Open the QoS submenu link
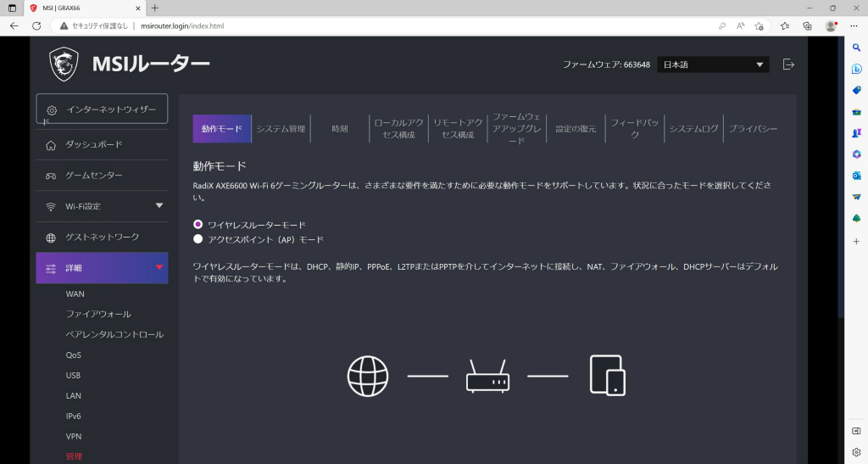 point(73,355)
